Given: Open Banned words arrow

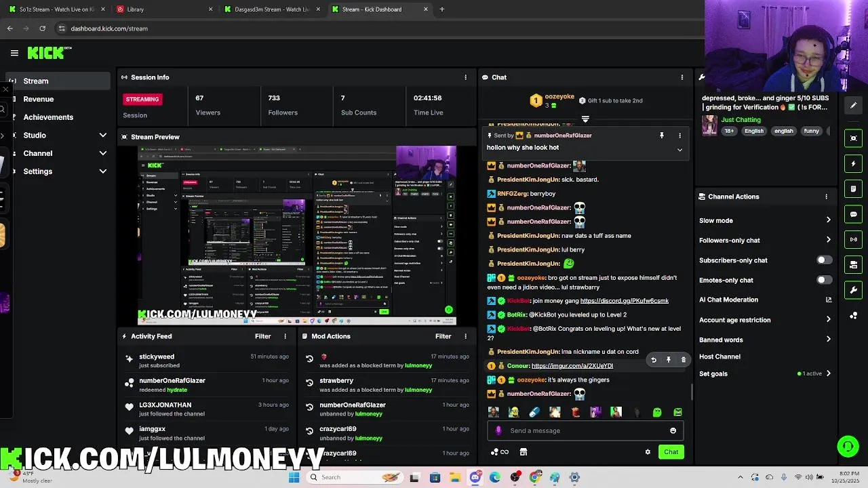Looking at the screenshot, I should click(x=828, y=340).
